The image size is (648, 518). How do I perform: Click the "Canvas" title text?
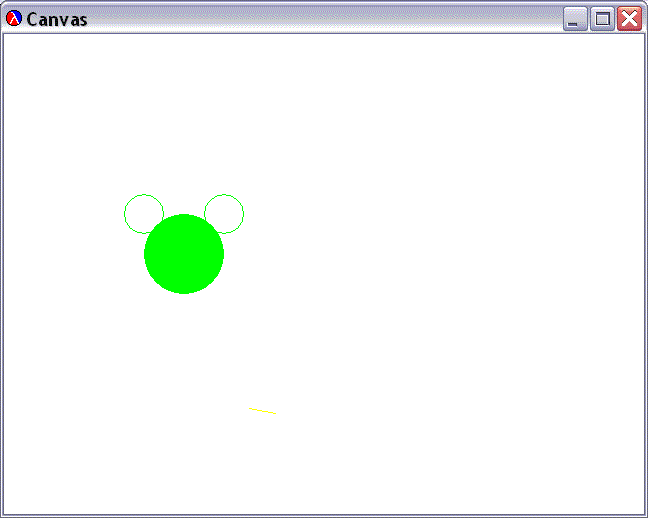[x=57, y=20]
